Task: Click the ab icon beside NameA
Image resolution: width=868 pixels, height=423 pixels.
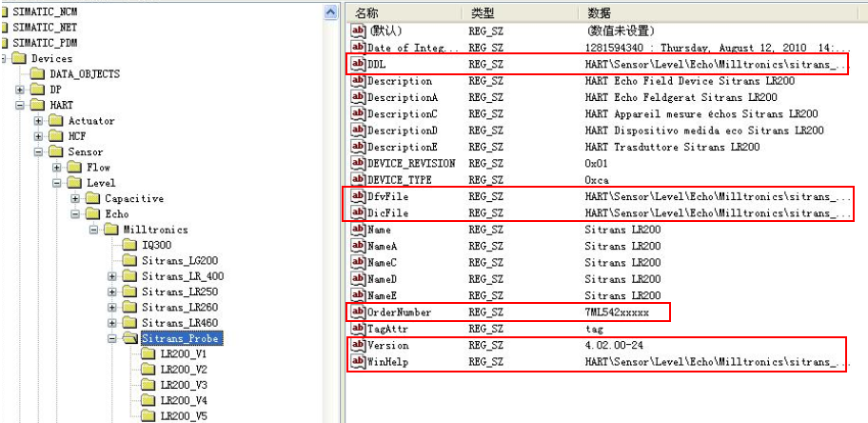Action: coord(359,246)
